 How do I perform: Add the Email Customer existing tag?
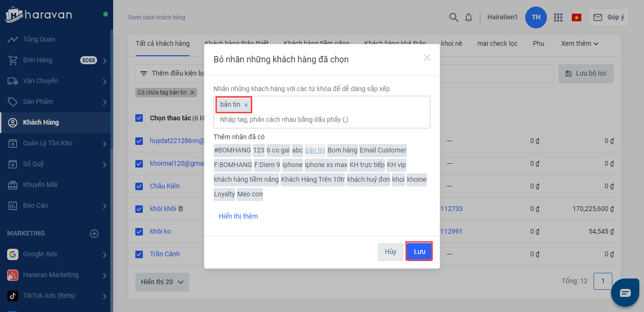[x=383, y=151]
